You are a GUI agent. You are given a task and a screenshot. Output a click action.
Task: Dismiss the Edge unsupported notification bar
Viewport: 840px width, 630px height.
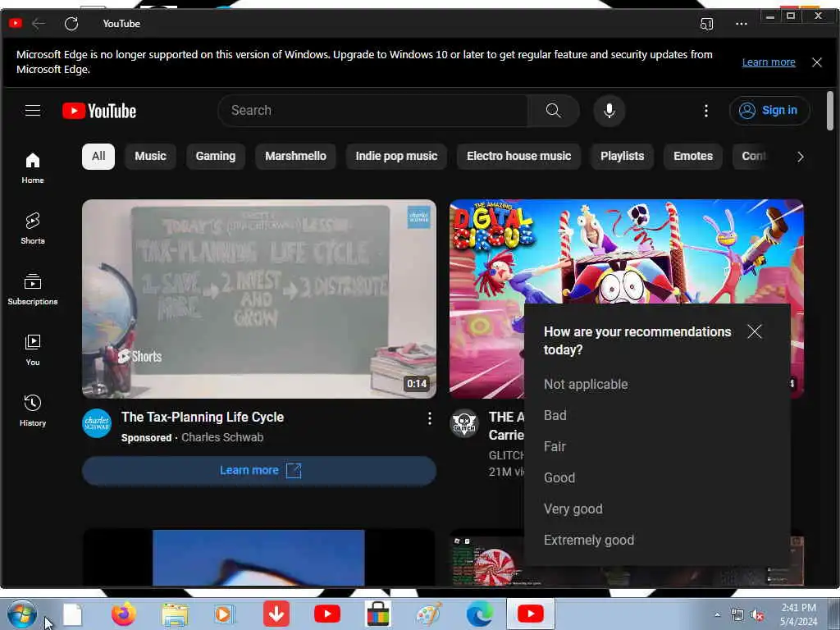tap(817, 62)
